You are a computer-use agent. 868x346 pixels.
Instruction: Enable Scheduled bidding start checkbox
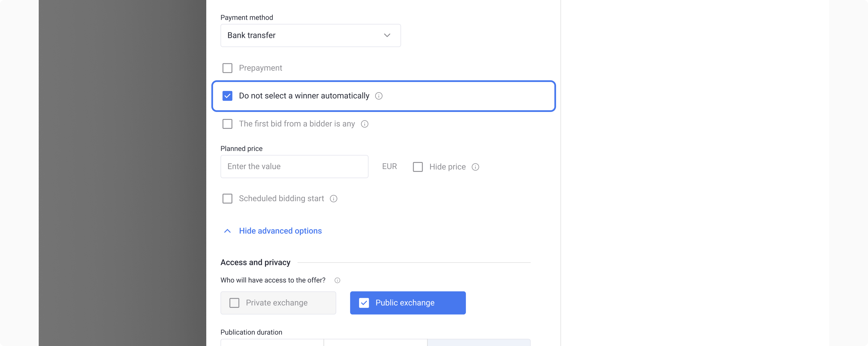(227, 199)
